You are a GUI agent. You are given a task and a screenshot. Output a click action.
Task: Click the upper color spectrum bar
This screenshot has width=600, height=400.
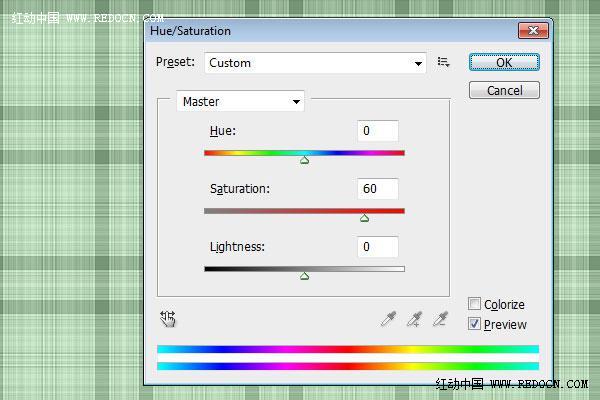point(348,349)
